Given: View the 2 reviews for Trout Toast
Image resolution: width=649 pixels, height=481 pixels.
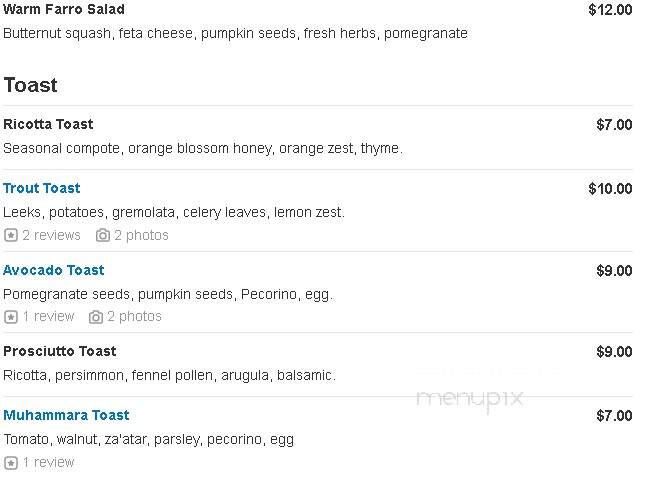Looking at the screenshot, I should click(x=51, y=235).
